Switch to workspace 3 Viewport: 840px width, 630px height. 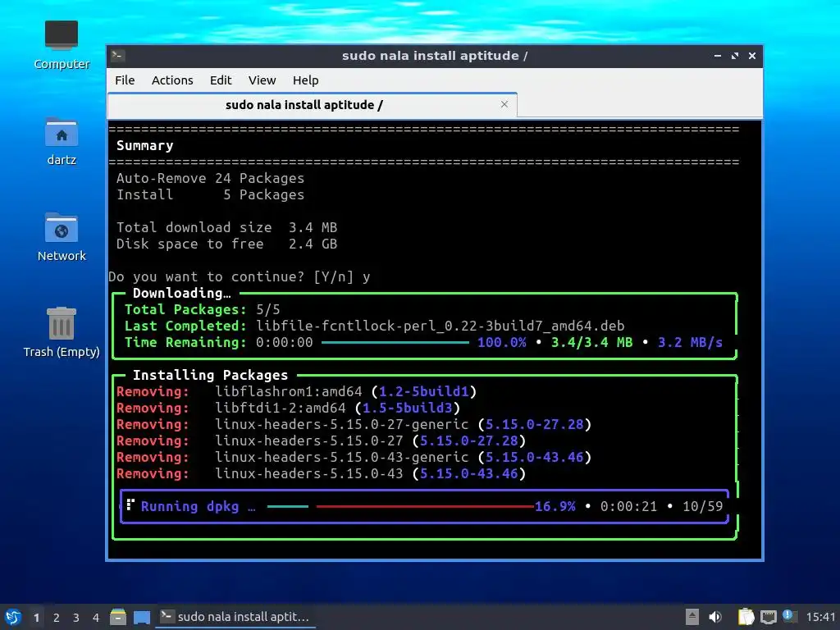coord(76,618)
